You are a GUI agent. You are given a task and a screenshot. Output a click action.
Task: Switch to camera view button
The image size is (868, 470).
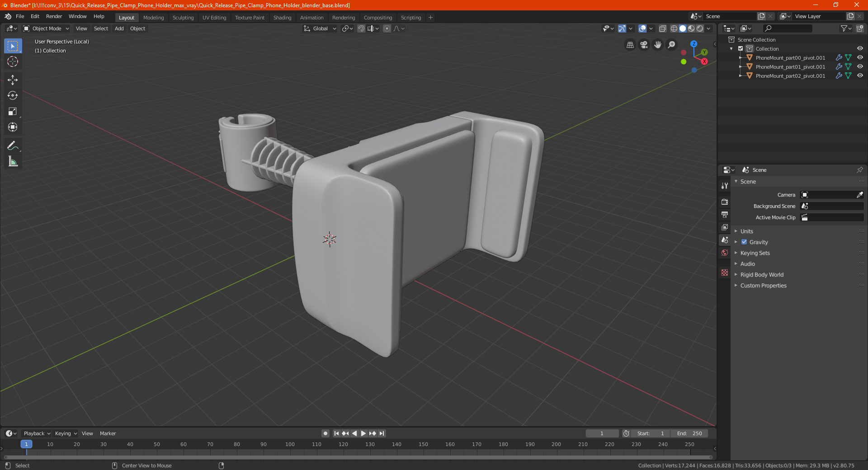(644, 45)
